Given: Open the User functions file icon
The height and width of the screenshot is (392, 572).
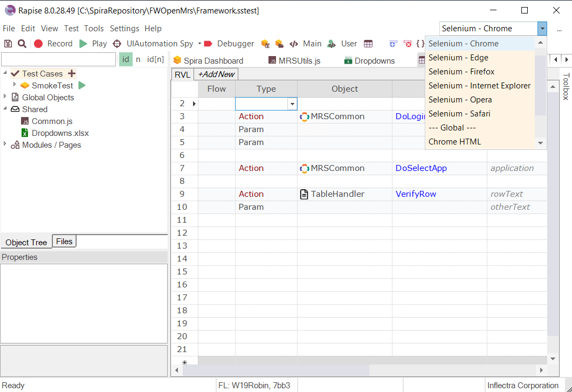Looking at the screenshot, I should click(x=332, y=44).
